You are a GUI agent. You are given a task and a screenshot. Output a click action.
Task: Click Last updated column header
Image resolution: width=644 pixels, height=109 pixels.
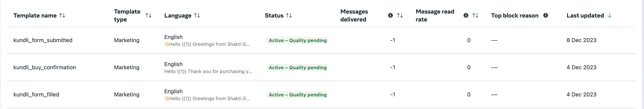pyautogui.click(x=585, y=16)
